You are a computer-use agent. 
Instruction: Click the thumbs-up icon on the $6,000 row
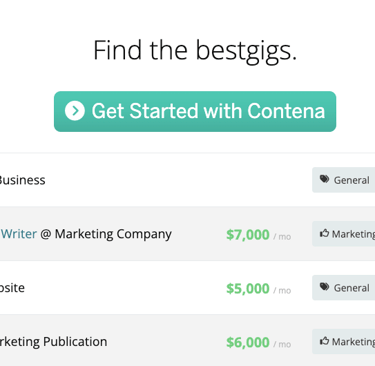324,341
